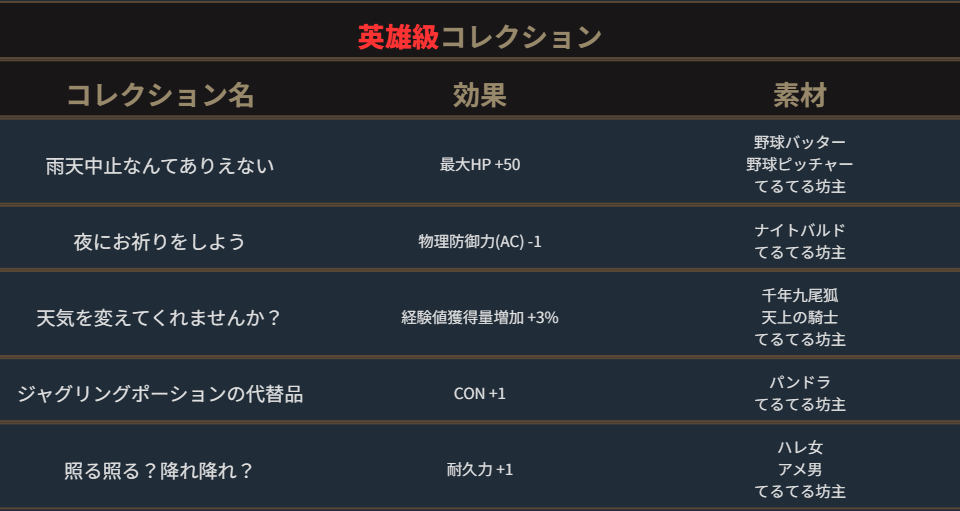Click the CON +1 effect cell

[480, 393]
